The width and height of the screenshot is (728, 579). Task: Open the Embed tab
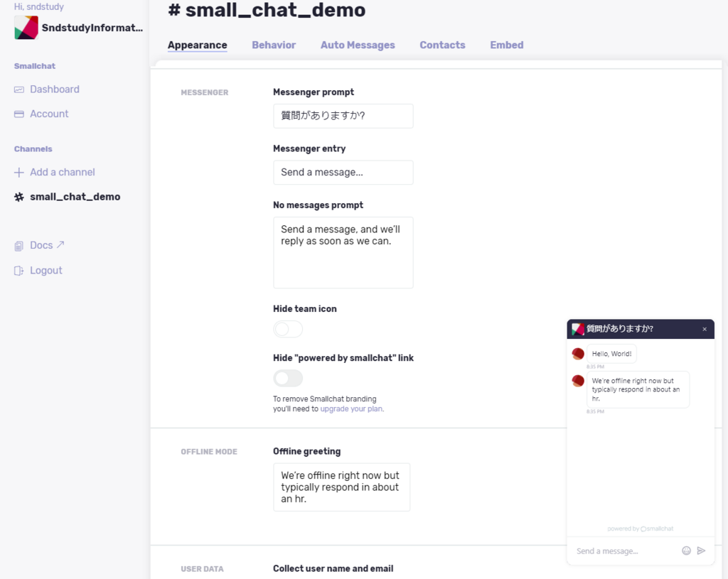[506, 45]
